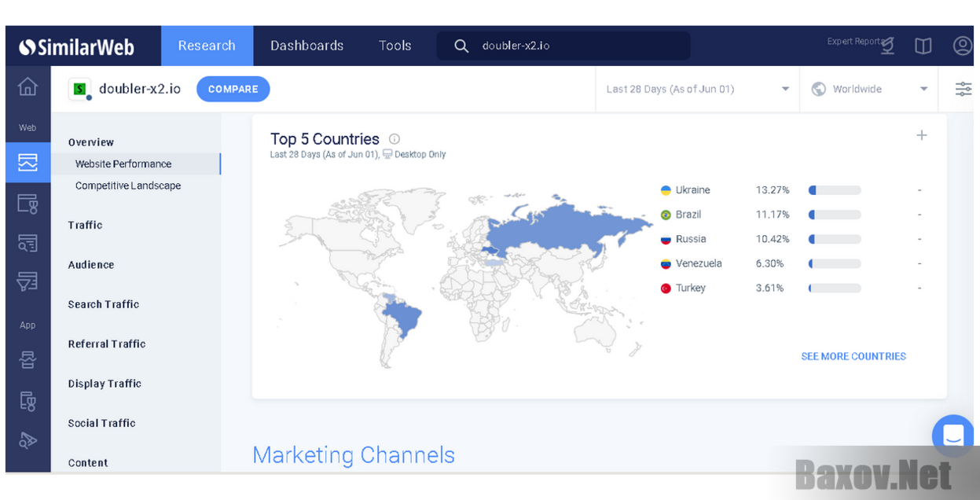
Task: Click the Turkey country name
Action: pyautogui.click(x=691, y=289)
